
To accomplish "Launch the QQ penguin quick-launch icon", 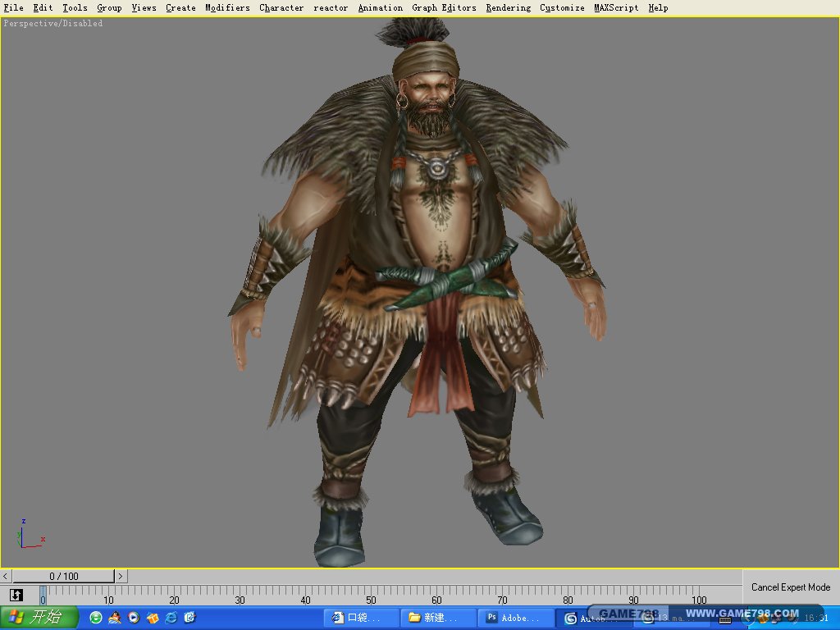I will pyautogui.click(x=115, y=618).
